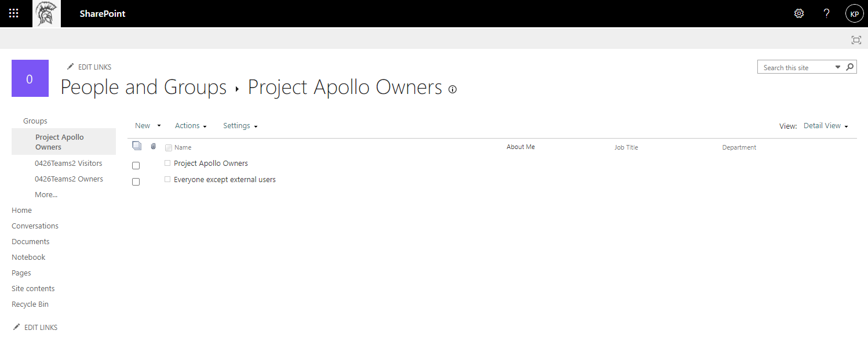
Task: Click the Spartan helmet site logo
Action: tap(46, 13)
